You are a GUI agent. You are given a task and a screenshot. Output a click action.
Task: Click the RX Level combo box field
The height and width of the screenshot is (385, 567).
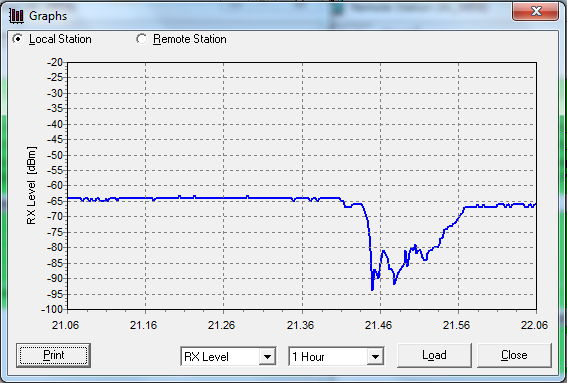[x=228, y=357]
